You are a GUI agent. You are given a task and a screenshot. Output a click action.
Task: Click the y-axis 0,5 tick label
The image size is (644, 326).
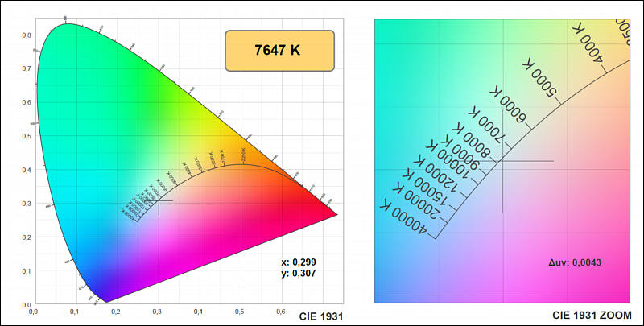(x=27, y=136)
